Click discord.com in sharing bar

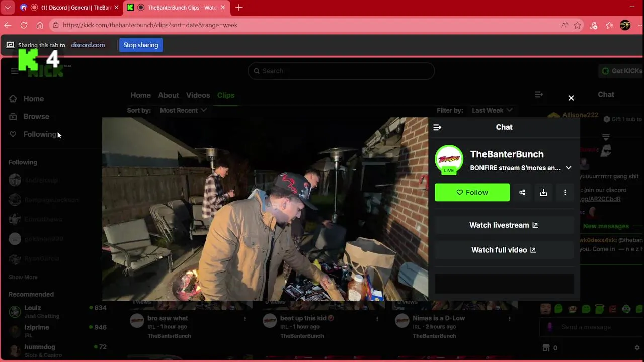pos(88,45)
